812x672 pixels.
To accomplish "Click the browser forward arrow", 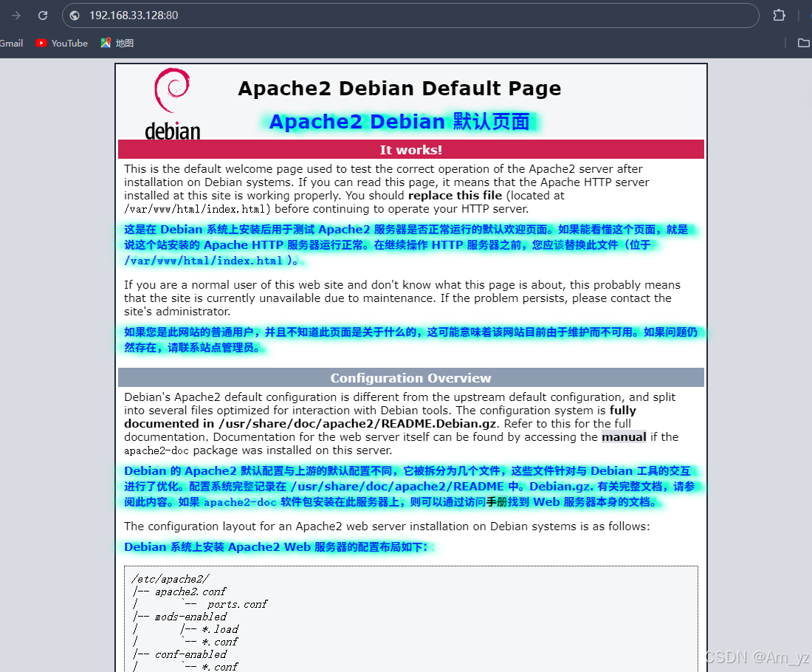I will pyautogui.click(x=16, y=16).
